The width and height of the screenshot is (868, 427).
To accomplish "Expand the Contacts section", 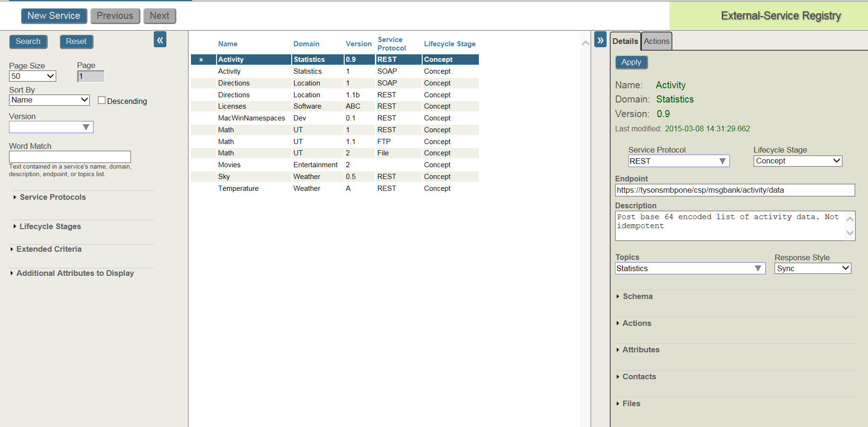I will [x=636, y=377].
